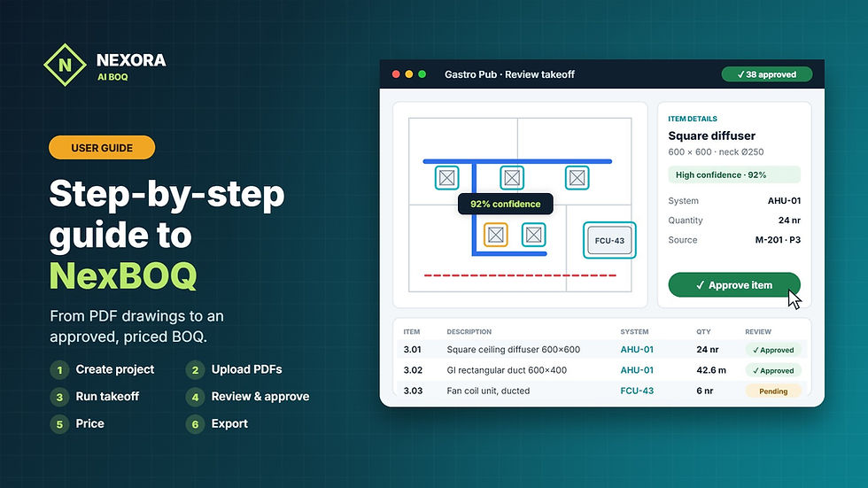Click the red dashed line on the drawing
This screenshot has height=488, width=868.
[x=520, y=275]
